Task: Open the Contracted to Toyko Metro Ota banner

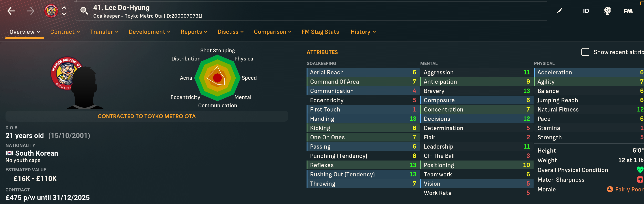Action: coord(147,116)
